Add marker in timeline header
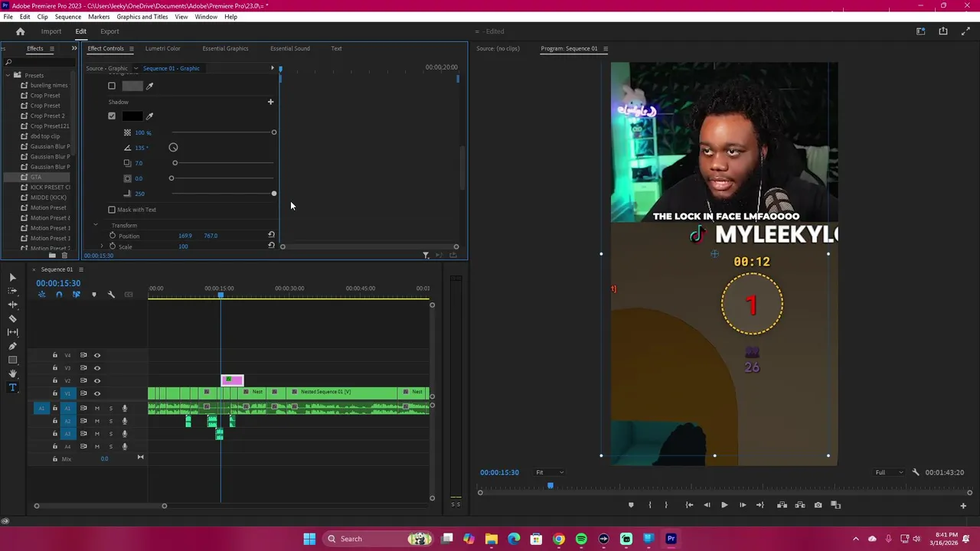Image resolution: width=980 pixels, height=551 pixels. [x=94, y=295]
